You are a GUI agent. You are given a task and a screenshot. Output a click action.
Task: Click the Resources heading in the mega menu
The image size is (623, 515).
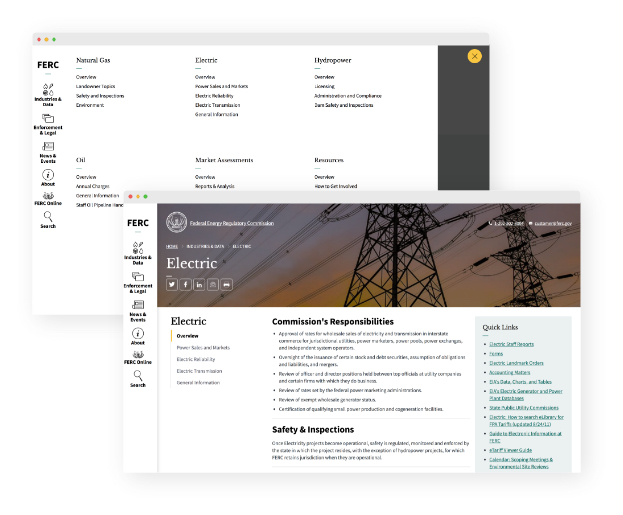pyautogui.click(x=329, y=160)
